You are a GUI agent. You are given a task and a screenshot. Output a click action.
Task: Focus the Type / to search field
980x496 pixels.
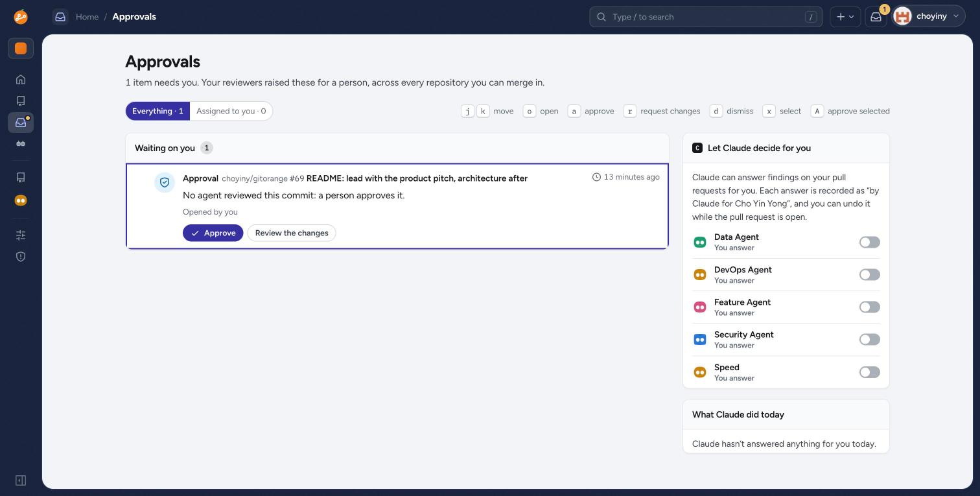(706, 17)
